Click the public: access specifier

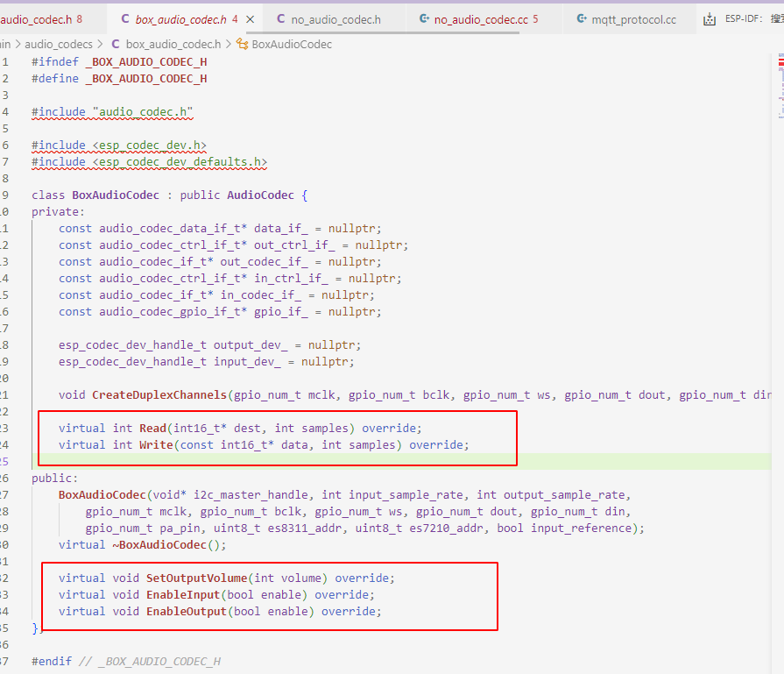pyautogui.click(x=54, y=478)
